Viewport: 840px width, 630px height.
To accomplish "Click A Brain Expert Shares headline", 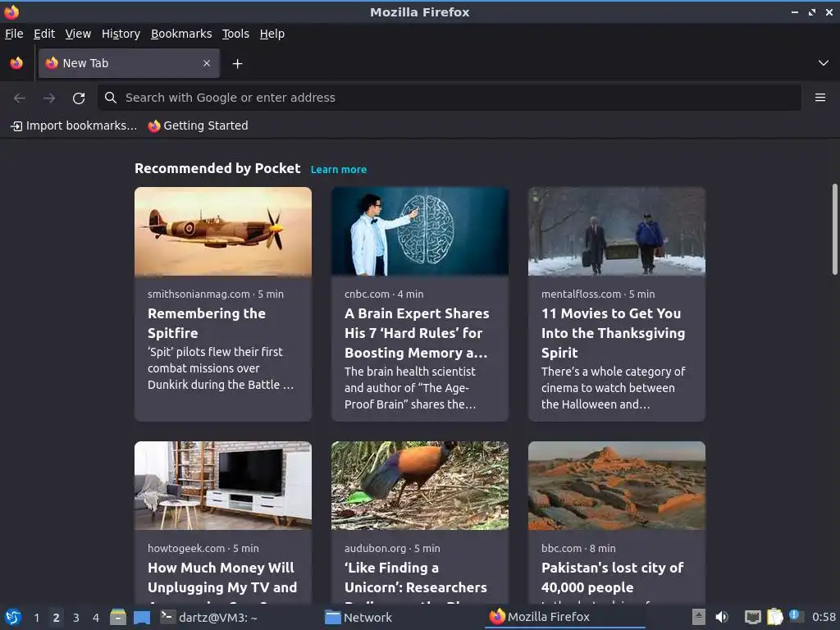I will click(x=417, y=333).
